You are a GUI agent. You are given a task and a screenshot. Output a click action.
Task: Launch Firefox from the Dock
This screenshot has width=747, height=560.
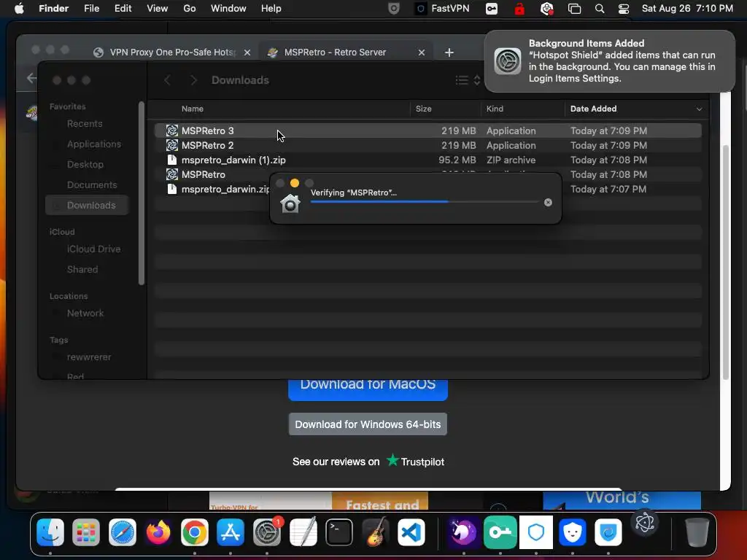click(x=158, y=532)
